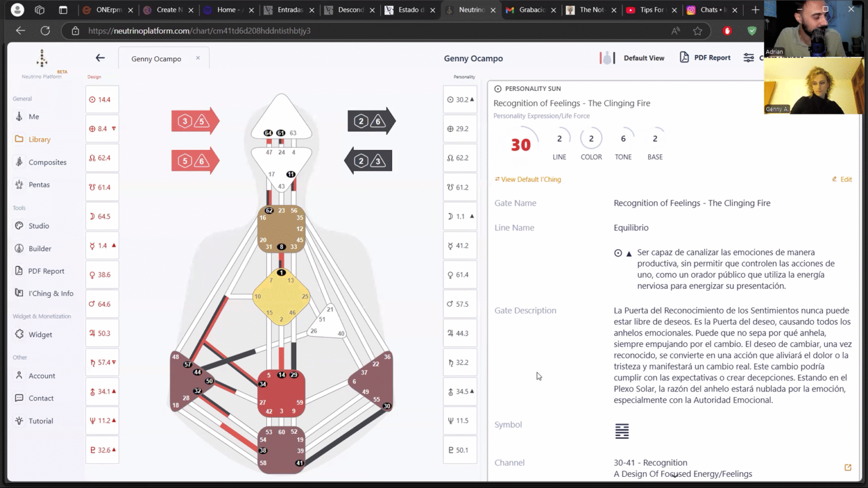Viewport: 868px width, 488px height.
Task: Open channel 30-41 external link icon
Action: pos(848,467)
